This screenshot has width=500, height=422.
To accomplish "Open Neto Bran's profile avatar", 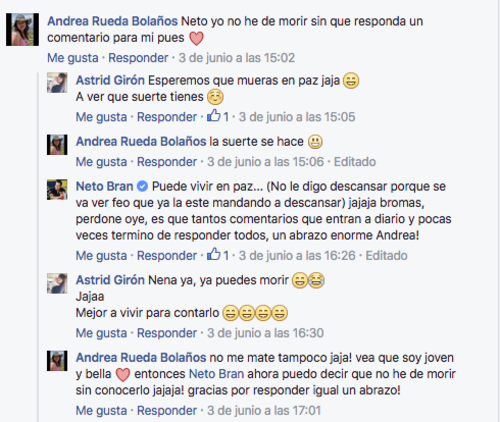I will click(57, 190).
